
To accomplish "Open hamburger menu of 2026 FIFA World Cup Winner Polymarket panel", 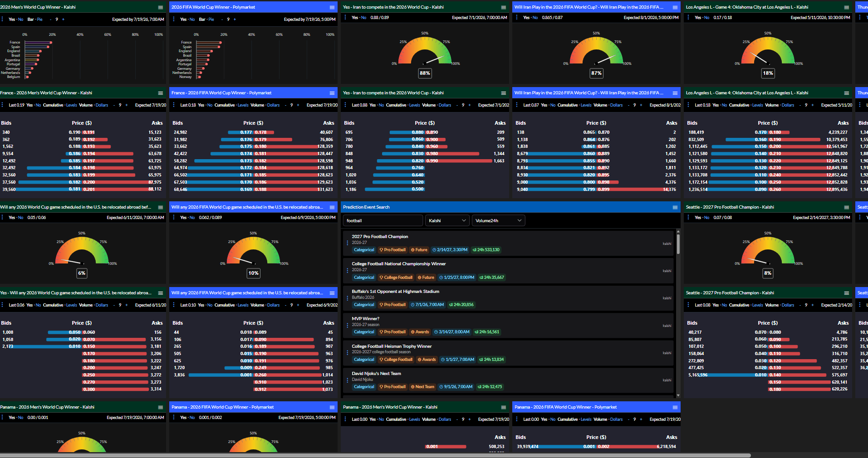I will pyautogui.click(x=332, y=7).
